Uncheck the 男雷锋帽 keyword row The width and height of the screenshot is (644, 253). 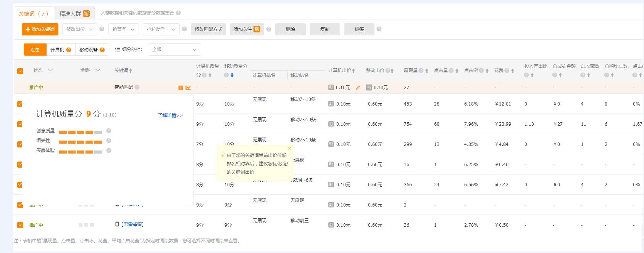click(x=20, y=225)
